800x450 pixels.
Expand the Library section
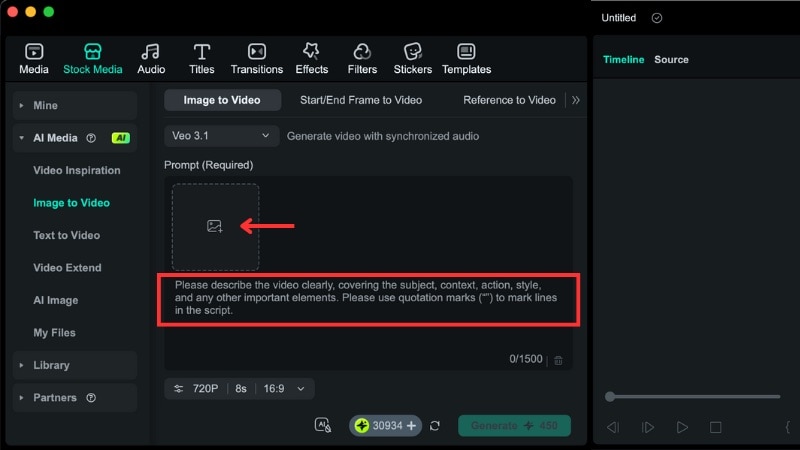(x=21, y=365)
